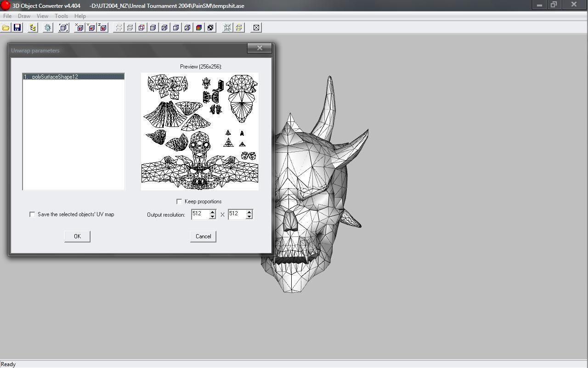Click the checkered textured cube icon
Image resolution: width=588 pixels, height=368 pixels.
(x=210, y=28)
